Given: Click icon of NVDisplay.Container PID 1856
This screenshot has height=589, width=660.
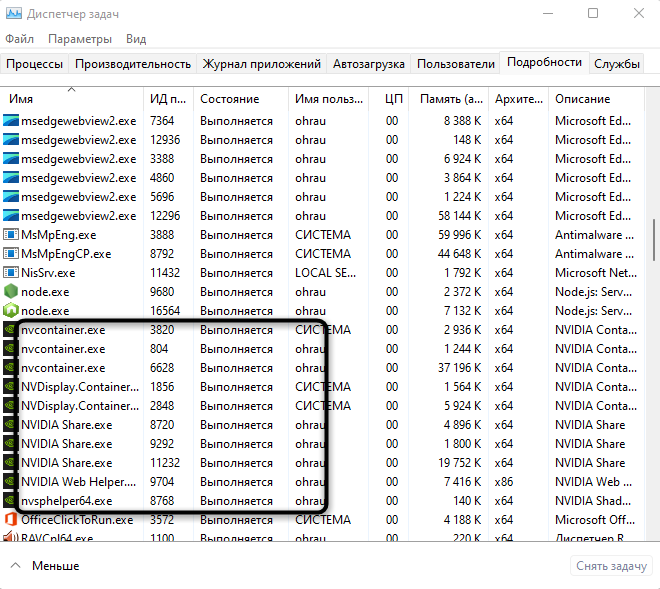Looking at the screenshot, I should coord(9,386).
